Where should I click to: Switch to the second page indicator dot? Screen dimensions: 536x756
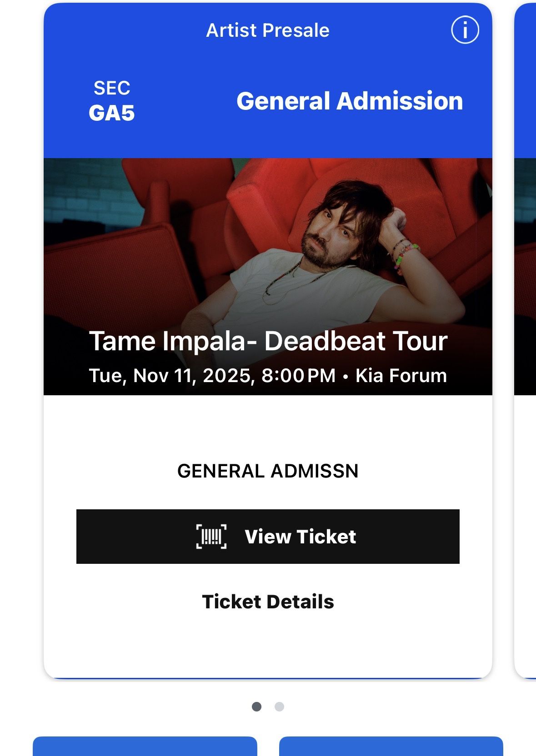(280, 706)
